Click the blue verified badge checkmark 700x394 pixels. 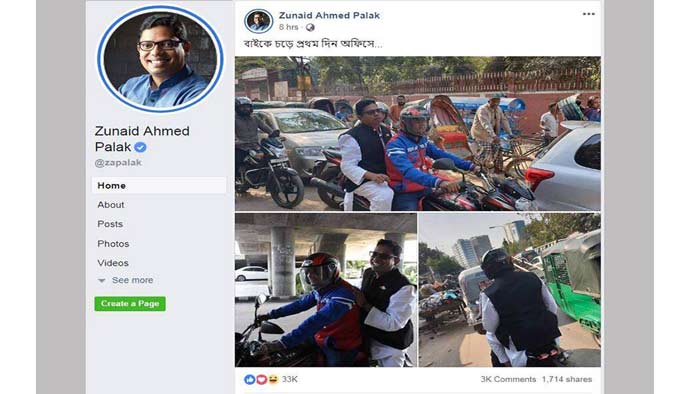140,147
